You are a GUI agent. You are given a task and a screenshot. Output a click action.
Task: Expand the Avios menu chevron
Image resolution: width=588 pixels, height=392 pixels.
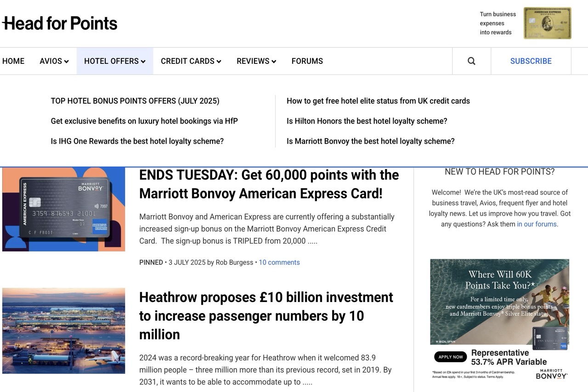point(67,62)
